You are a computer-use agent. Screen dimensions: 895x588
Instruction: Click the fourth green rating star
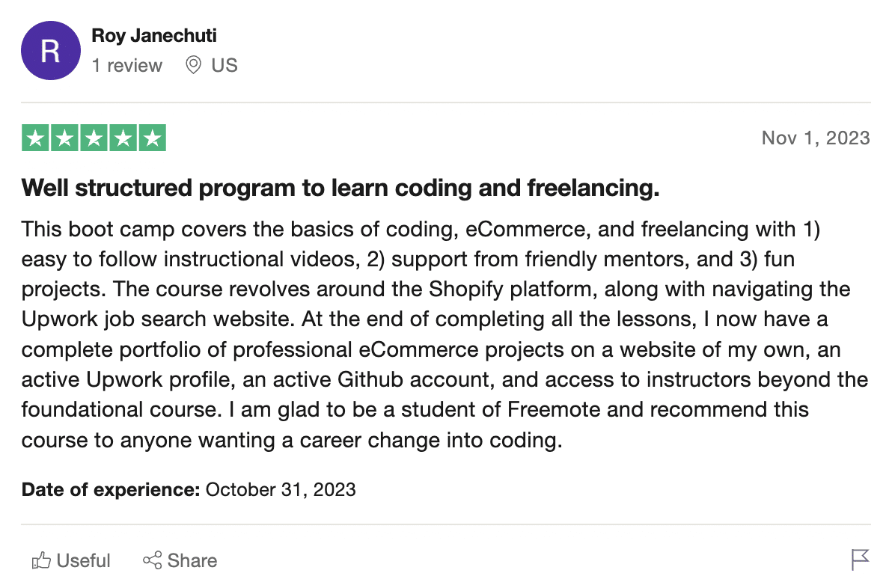click(123, 138)
